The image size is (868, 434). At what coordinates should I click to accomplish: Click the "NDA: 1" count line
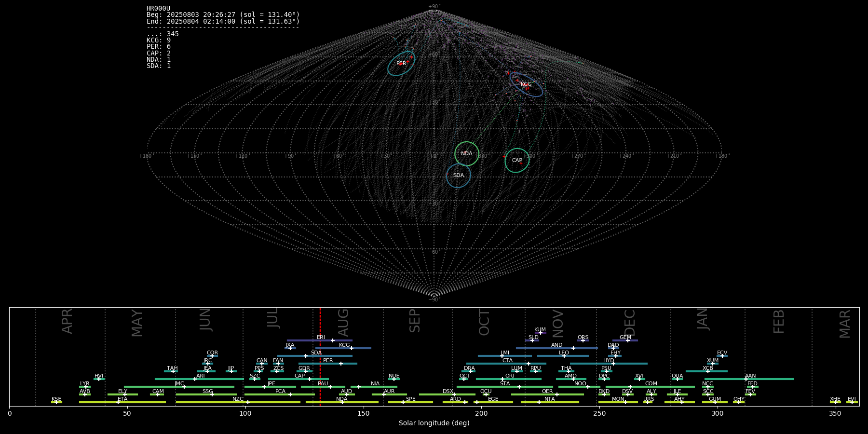[x=159, y=59]
